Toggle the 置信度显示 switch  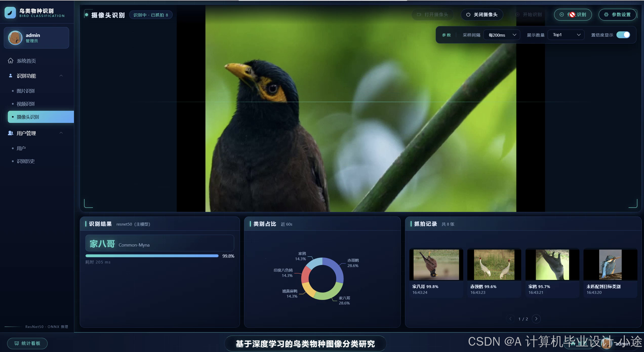click(623, 35)
